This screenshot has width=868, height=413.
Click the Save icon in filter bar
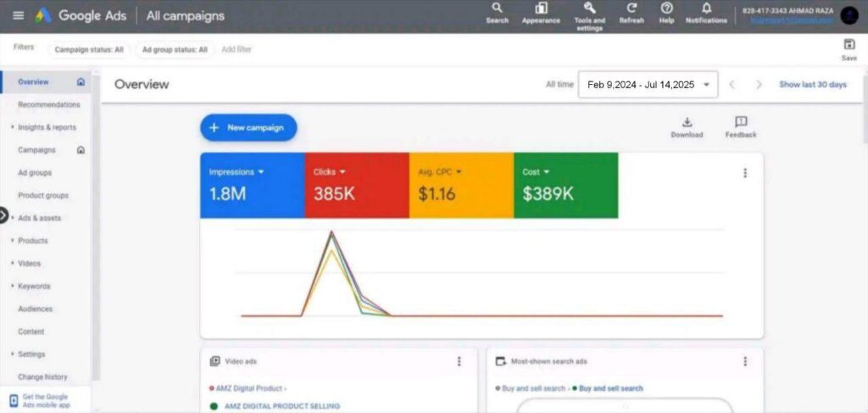point(849,45)
